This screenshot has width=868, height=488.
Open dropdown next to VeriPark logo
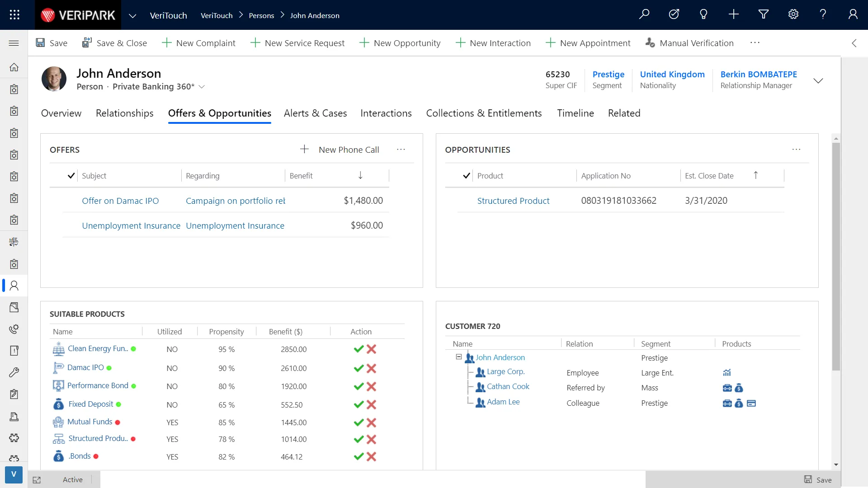132,15
